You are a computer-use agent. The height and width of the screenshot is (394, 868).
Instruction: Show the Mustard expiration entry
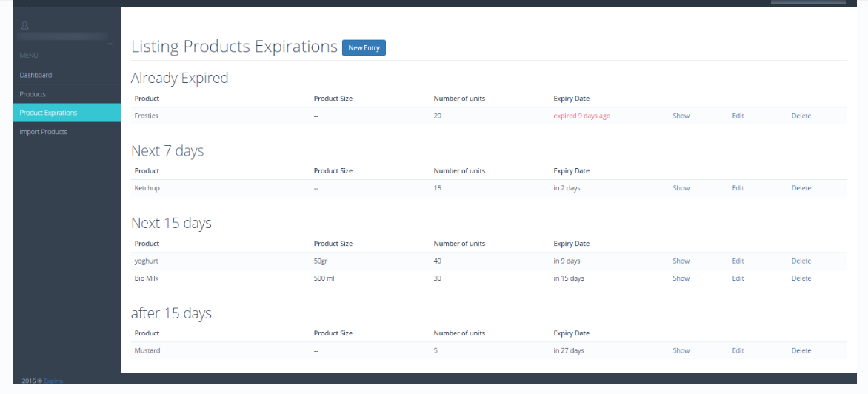click(681, 351)
